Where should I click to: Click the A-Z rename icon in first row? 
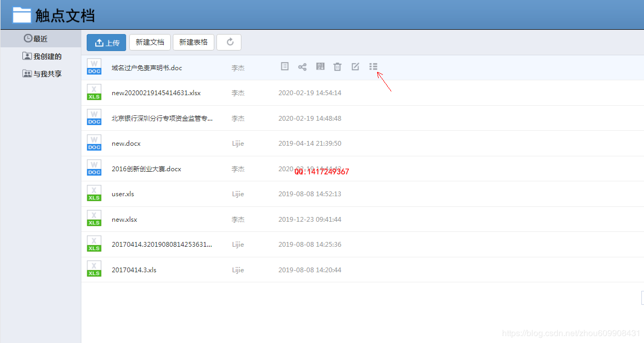pyautogui.click(x=320, y=66)
